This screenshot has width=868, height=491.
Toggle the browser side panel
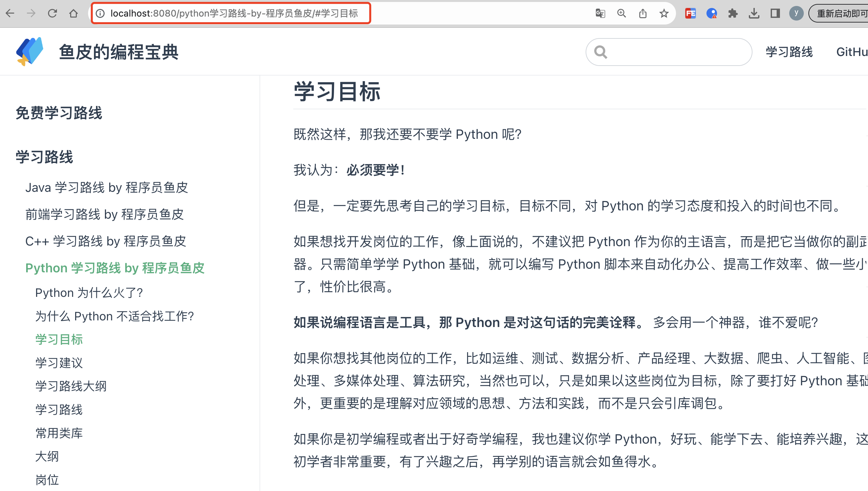pos(775,14)
